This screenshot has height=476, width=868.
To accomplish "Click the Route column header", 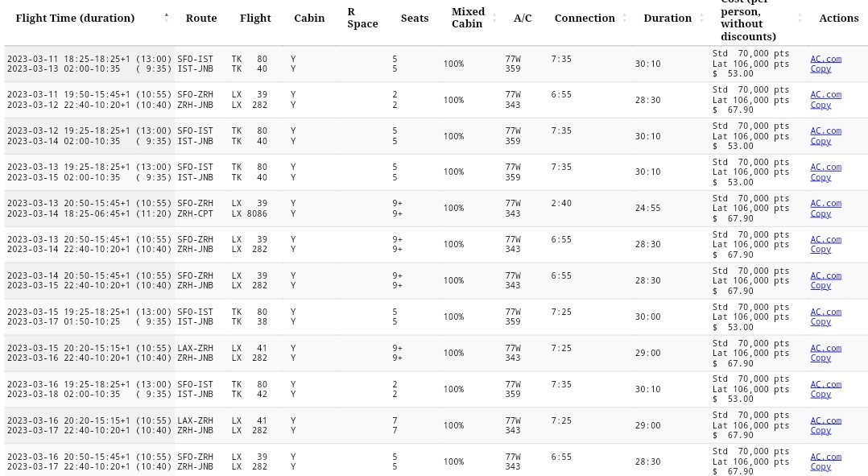I will click(x=201, y=18).
